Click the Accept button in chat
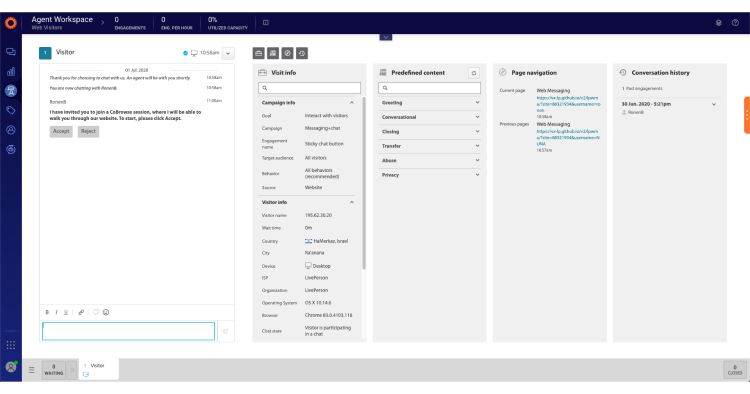This screenshot has height=394, width=750. click(x=61, y=131)
